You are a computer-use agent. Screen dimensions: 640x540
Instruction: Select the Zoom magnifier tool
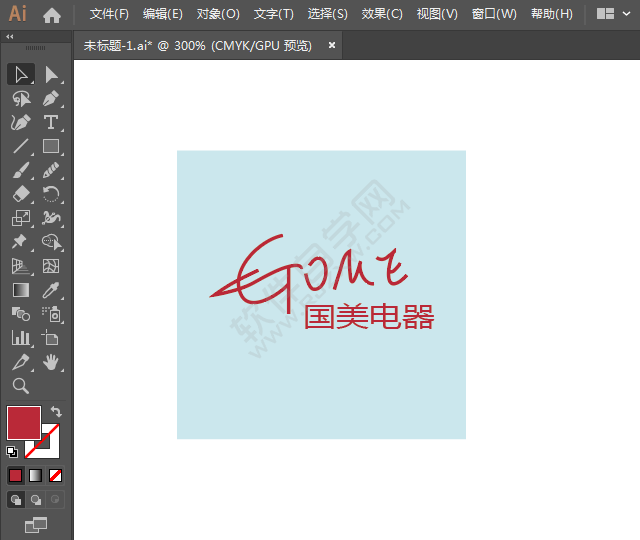pyautogui.click(x=21, y=386)
